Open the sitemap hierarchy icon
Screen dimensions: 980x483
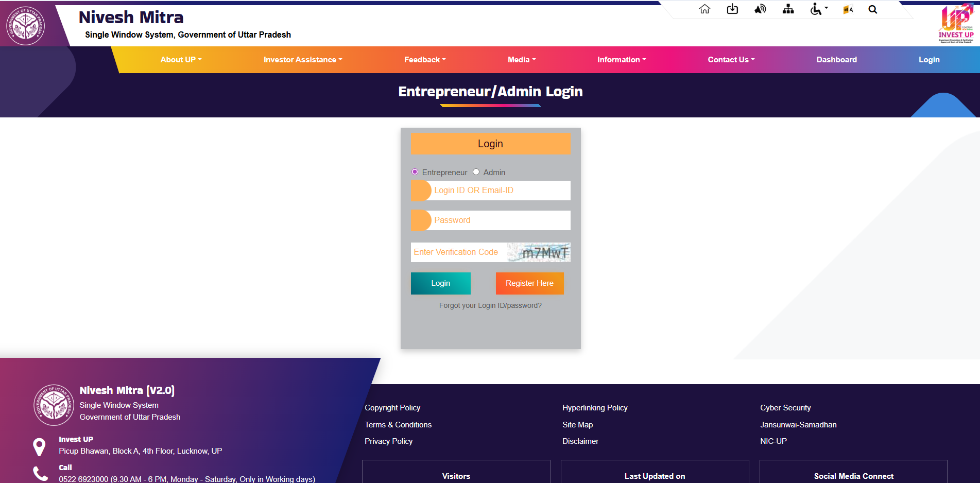pyautogui.click(x=788, y=9)
